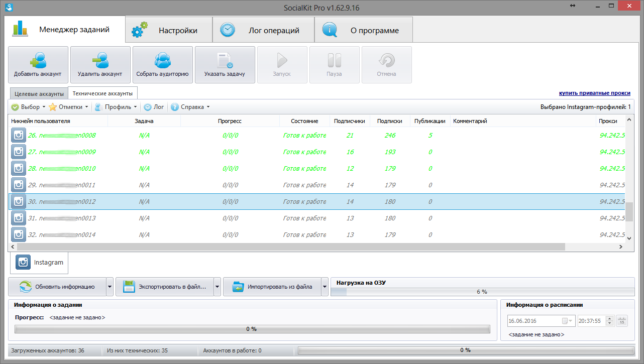Click the Нагрузка на ОЗУ progress bar
This screenshot has width=644, height=364.
(x=482, y=292)
